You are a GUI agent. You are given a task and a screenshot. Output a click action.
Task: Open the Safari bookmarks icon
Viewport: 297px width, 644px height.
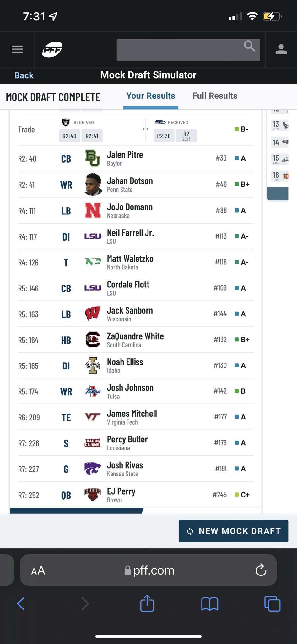[x=210, y=604]
